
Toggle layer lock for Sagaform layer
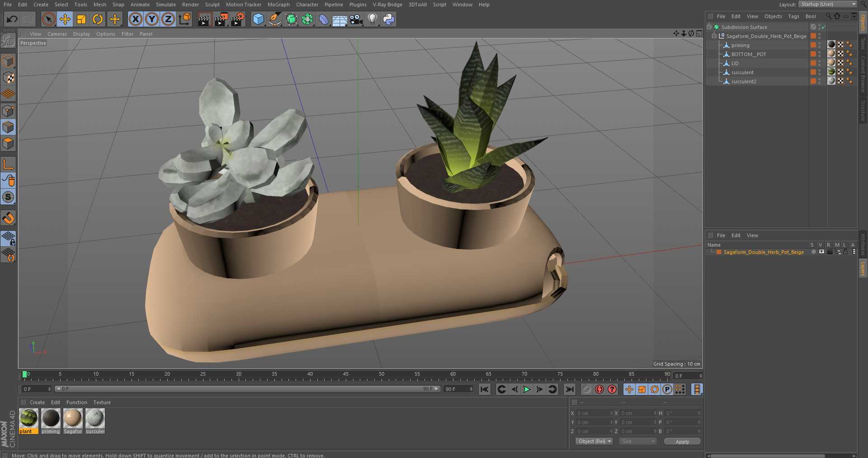point(845,252)
